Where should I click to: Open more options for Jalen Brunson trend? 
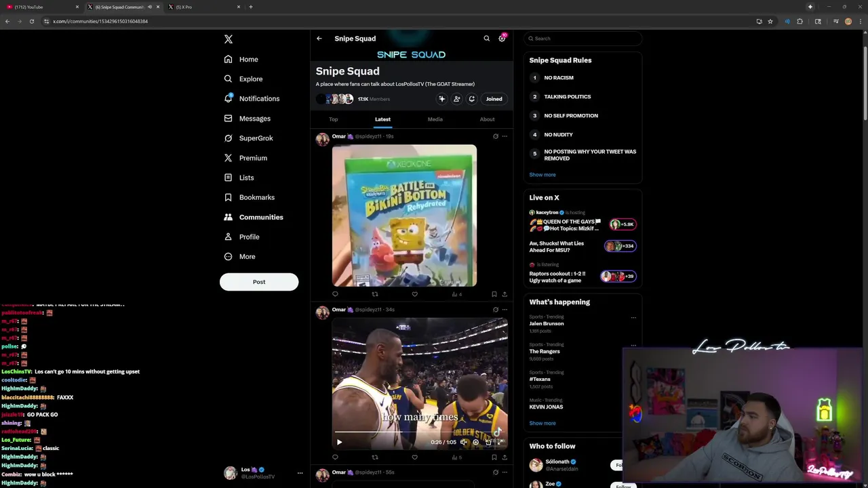coord(633,317)
